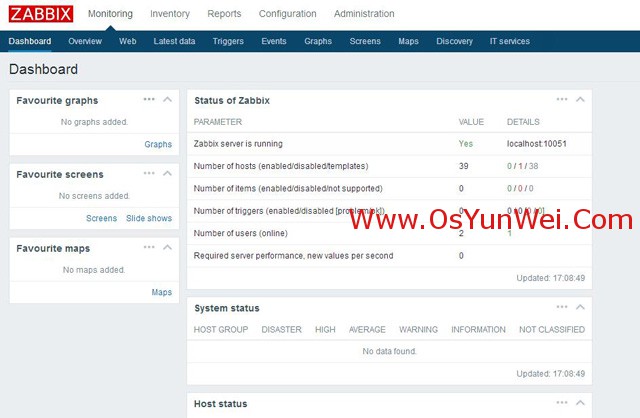Click the 'Zabbix server is running' row text
Viewport: 640px width, 418px height.
(238, 144)
